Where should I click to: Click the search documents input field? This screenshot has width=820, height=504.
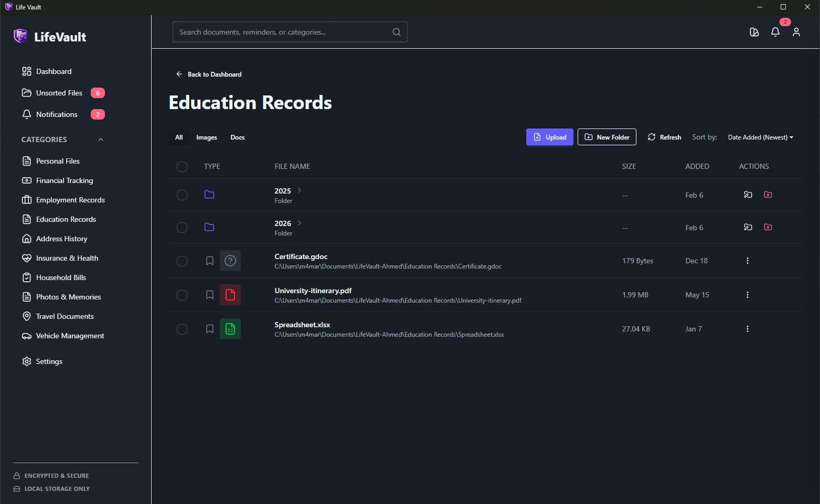coord(283,32)
